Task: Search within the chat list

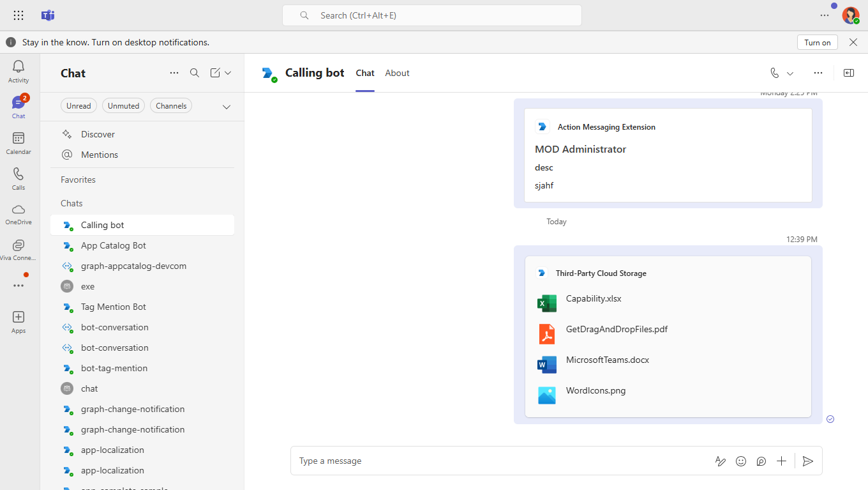Action: 195,73
